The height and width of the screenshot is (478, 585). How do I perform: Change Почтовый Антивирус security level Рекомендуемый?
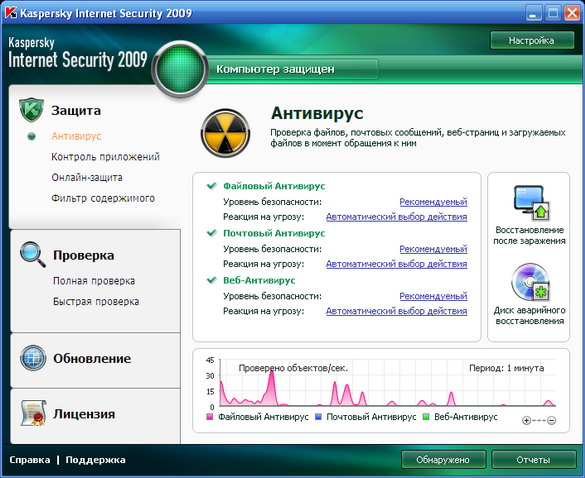click(x=433, y=249)
